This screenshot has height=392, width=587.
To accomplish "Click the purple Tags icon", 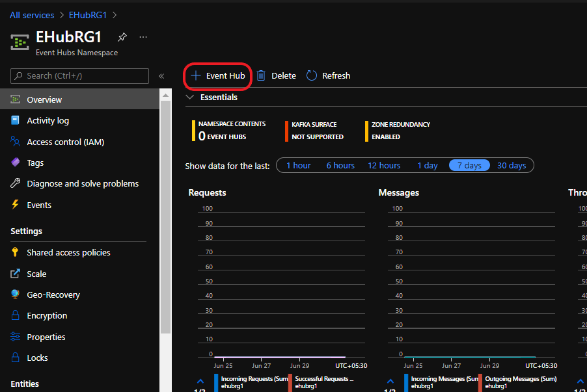I will 16,163.
